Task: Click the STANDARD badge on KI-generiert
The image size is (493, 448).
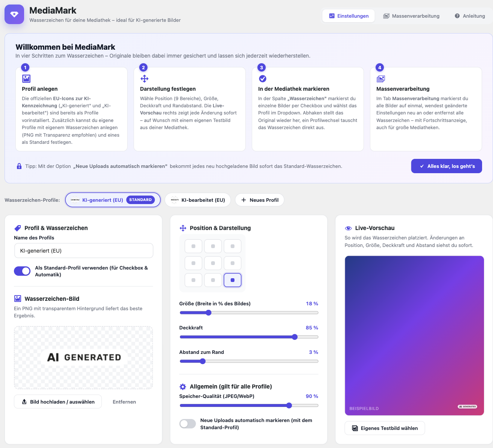Action: click(x=140, y=200)
